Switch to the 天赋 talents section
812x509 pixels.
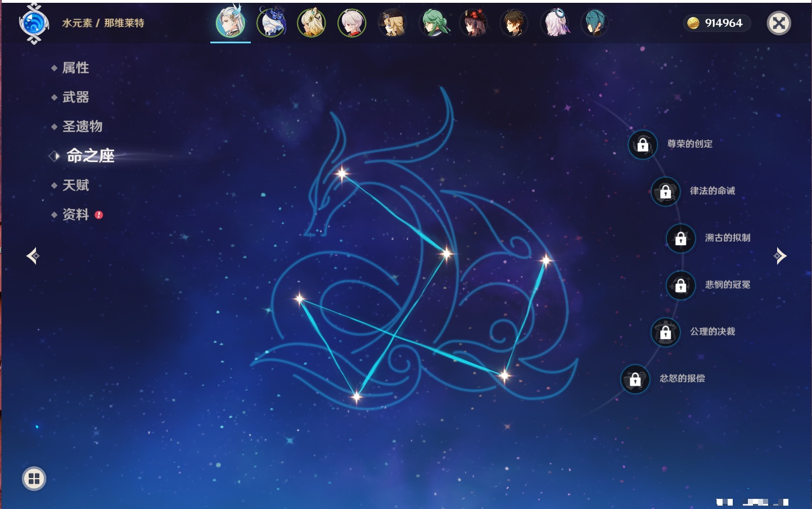[75, 185]
